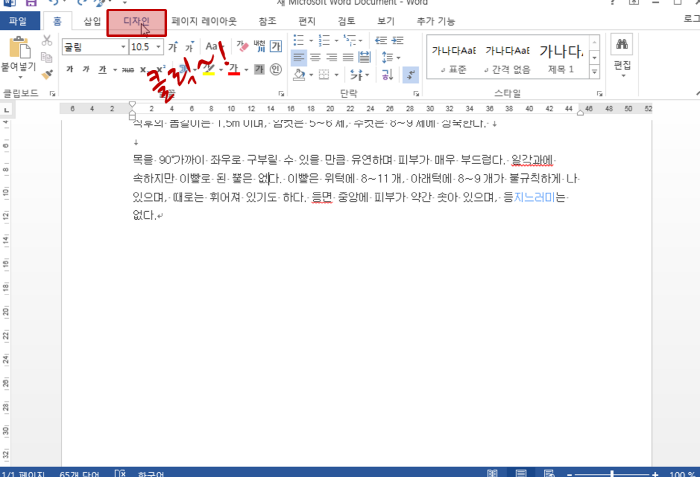Click the borders icon
The image size is (700, 477).
click(324, 75)
